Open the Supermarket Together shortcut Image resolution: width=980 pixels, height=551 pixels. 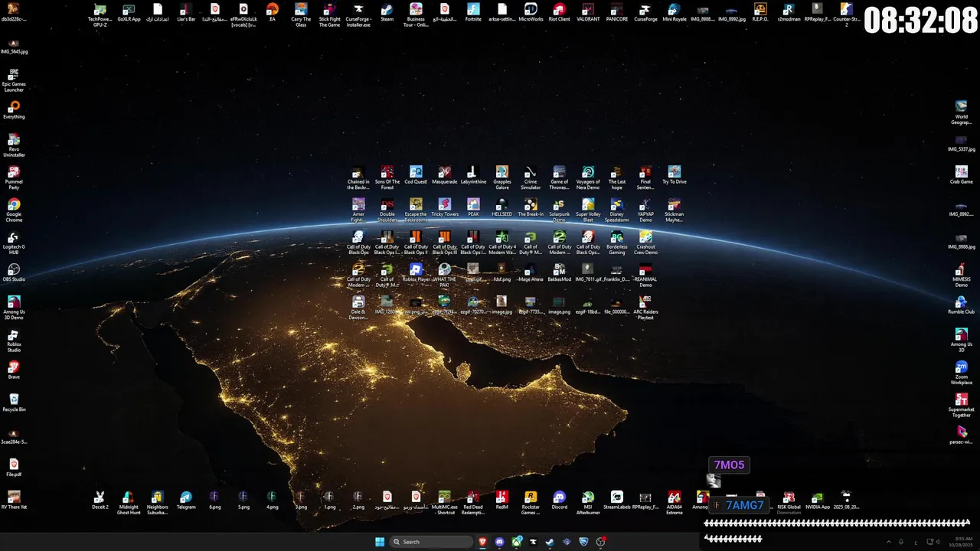coord(962,406)
